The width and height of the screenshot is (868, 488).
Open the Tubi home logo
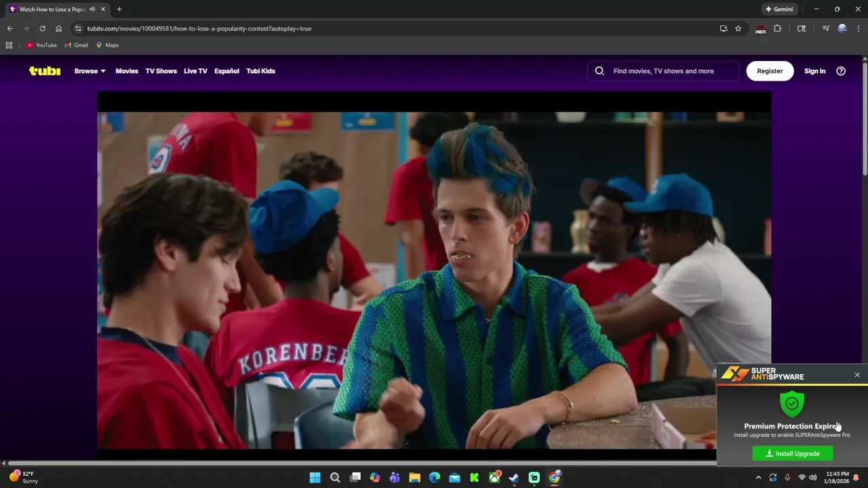pyautogui.click(x=45, y=70)
